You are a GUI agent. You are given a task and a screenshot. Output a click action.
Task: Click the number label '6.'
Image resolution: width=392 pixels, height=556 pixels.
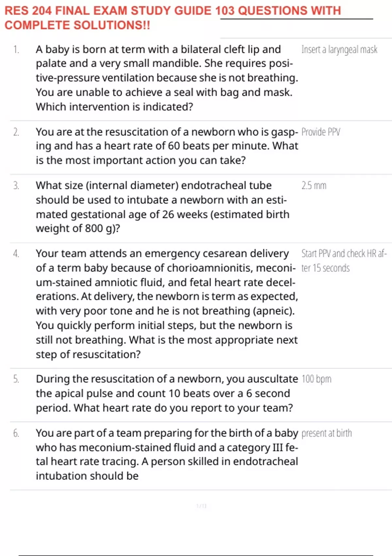click(16, 433)
